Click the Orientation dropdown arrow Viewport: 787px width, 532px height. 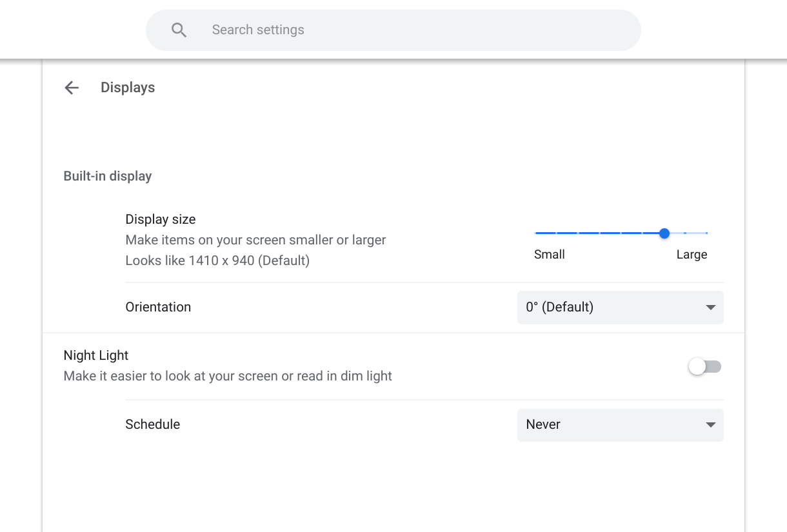coord(710,308)
